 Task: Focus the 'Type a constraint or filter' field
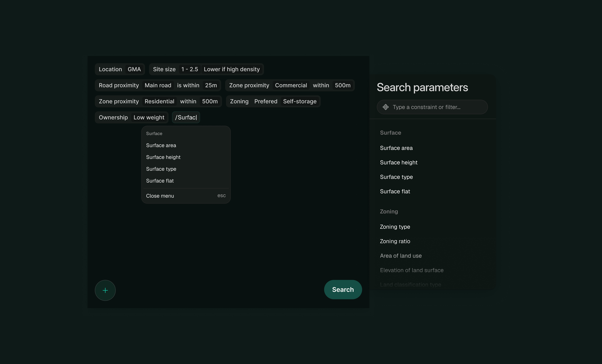click(432, 107)
